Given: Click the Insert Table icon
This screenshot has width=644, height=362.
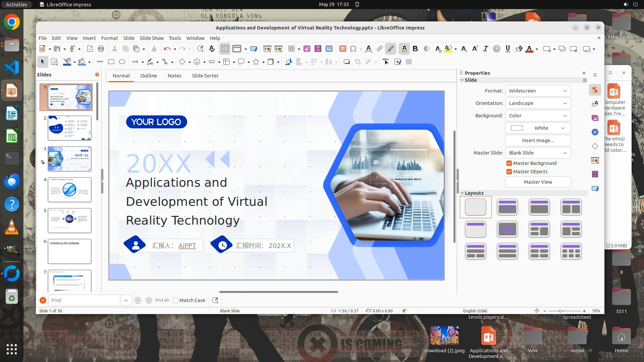Looking at the screenshot, I should 291,49.
